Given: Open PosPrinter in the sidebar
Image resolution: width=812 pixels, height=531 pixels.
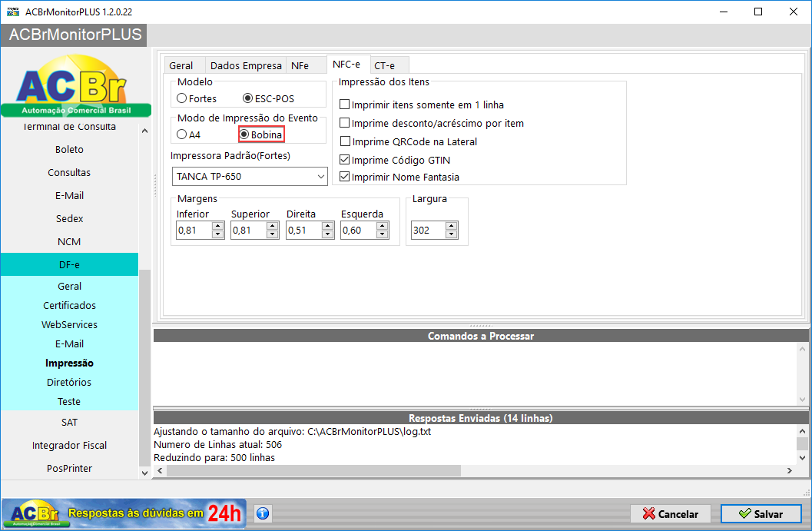Looking at the screenshot, I should (69, 468).
